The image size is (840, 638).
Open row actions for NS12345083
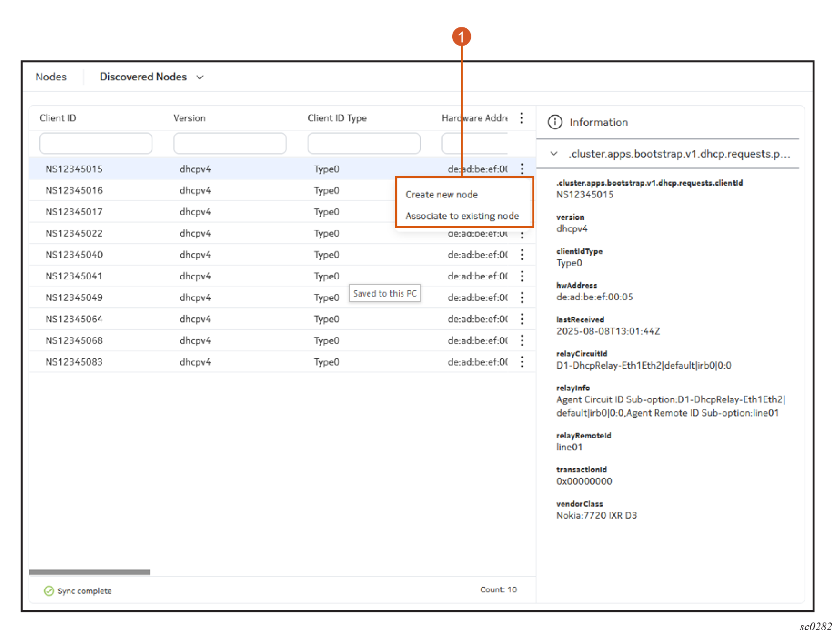pos(522,362)
